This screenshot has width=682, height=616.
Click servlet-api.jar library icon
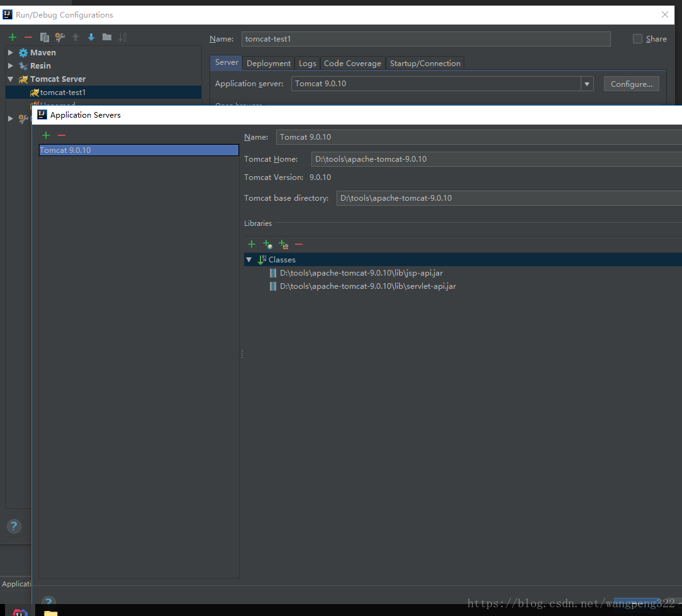272,286
